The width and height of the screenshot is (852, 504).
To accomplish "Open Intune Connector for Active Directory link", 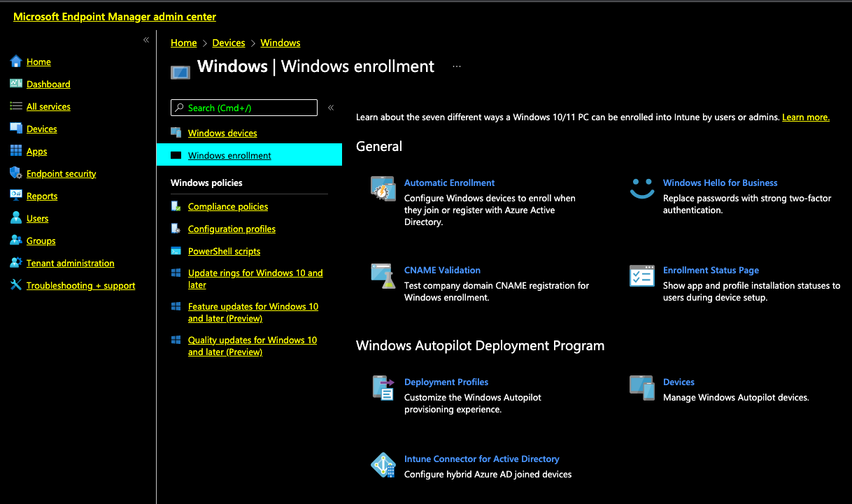I will point(482,459).
